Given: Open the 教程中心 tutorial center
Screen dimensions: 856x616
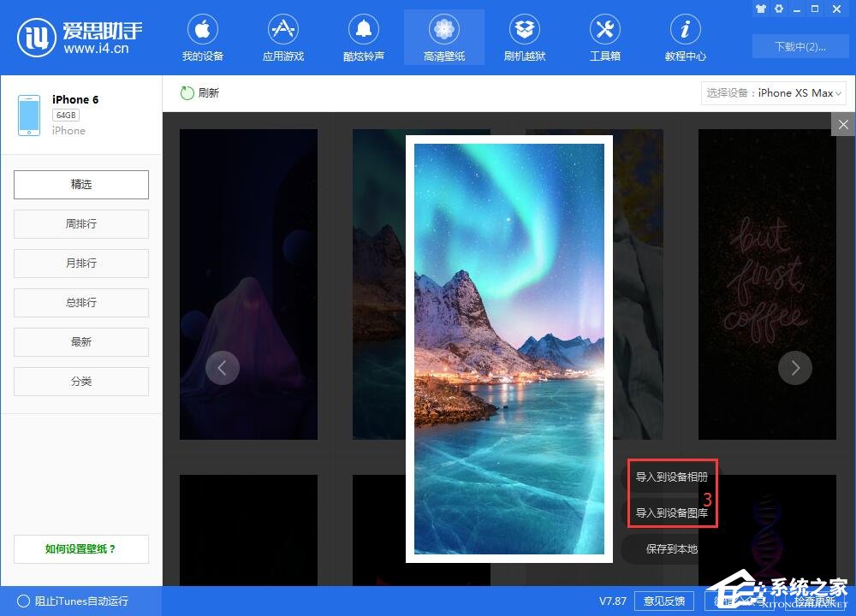Looking at the screenshot, I should 685,38.
